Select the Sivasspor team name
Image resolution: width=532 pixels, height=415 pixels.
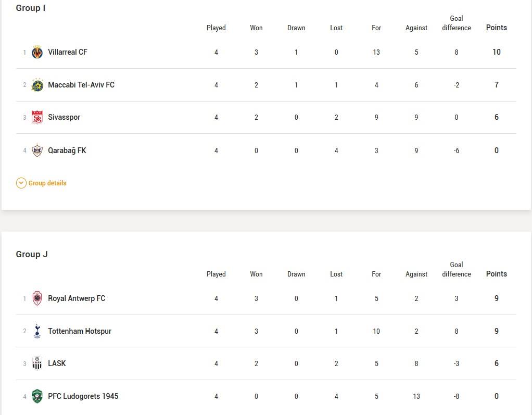tap(64, 117)
